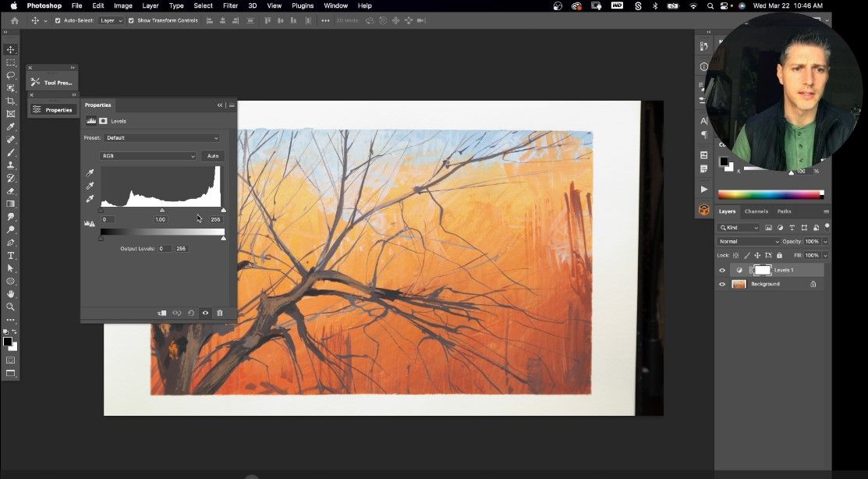The height and width of the screenshot is (479, 868).
Task: Switch to the Channels tab
Action: [x=756, y=211]
